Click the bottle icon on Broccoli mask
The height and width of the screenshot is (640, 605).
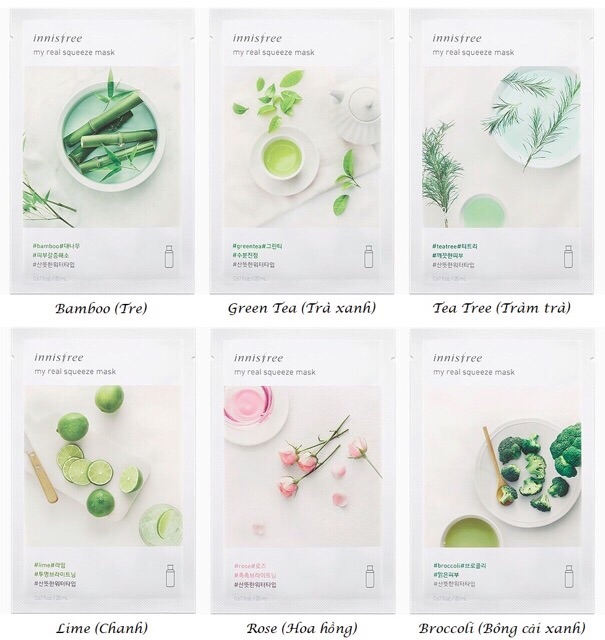tap(569, 576)
